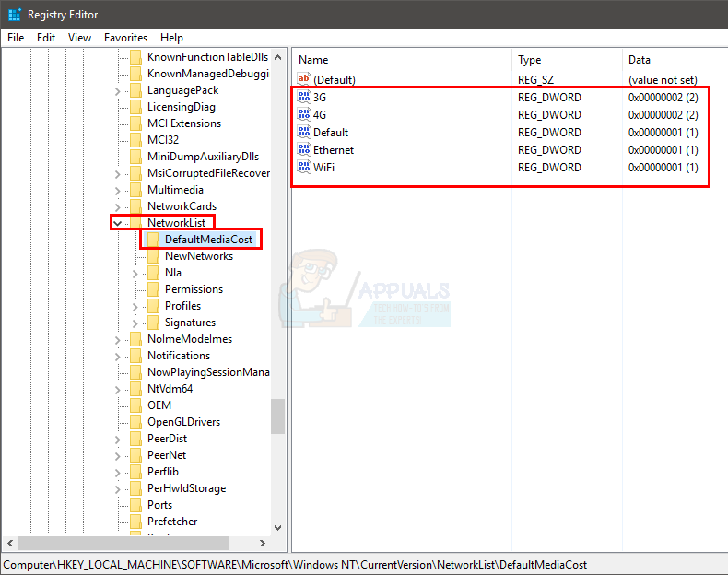Select the Ethernet DWORD value icon

304,149
